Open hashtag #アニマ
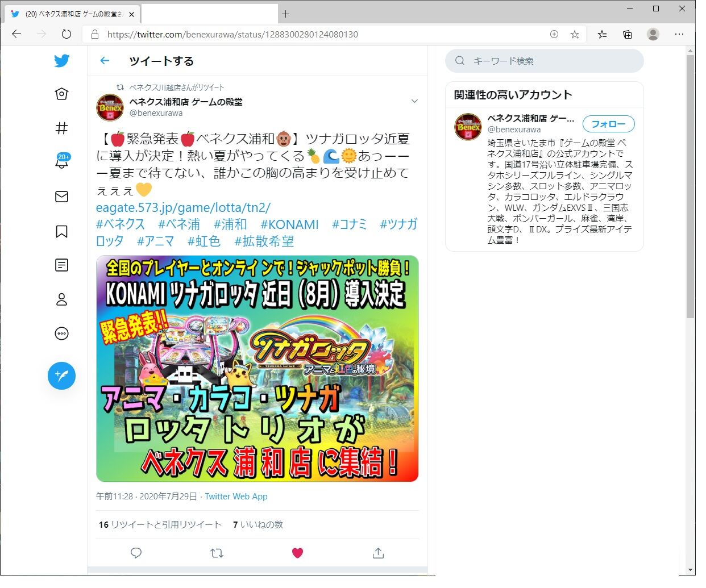706x588 pixels. pyautogui.click(x=155, y=241)
